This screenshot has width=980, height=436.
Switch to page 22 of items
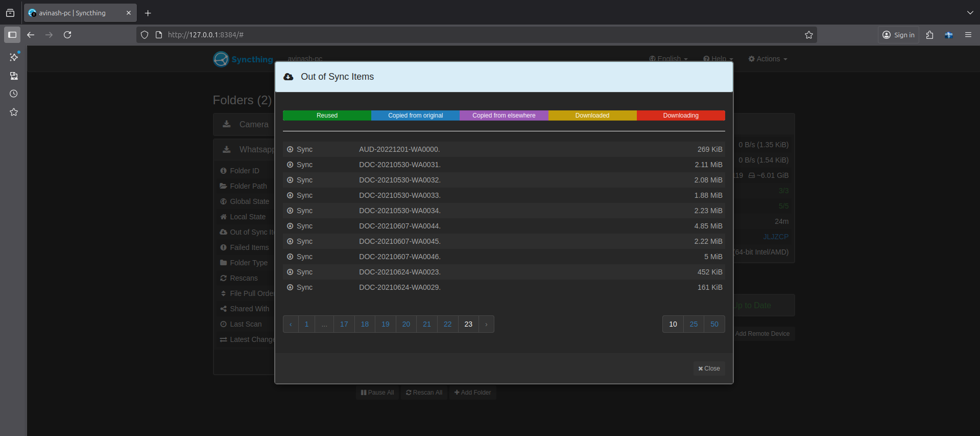pyautogui.click(x=447, y=324)
